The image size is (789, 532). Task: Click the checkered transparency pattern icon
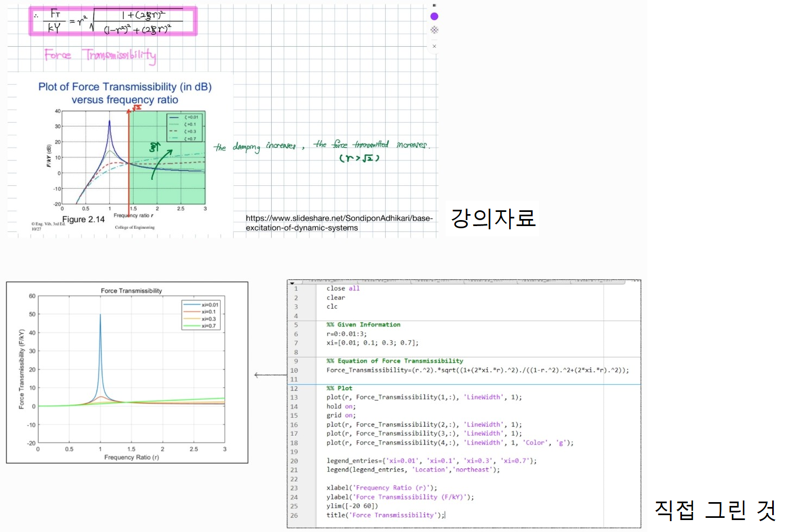pos(434,30)
